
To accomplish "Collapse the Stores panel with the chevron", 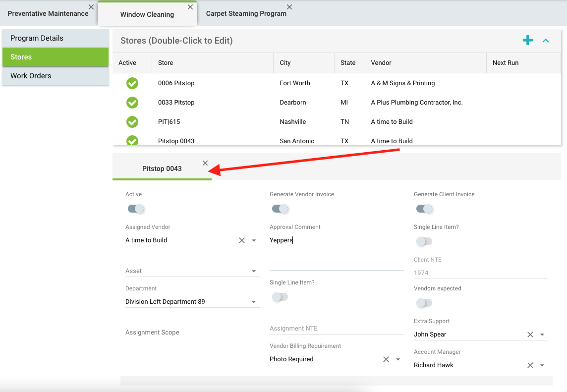I will pos(546,41).
